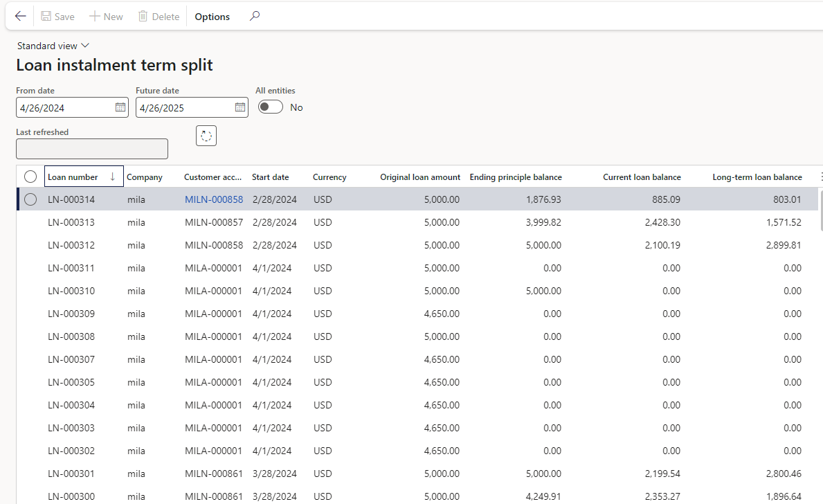Click the Original loan amount column header
This screenshot has height=504, width=823.
click(420, 177)
